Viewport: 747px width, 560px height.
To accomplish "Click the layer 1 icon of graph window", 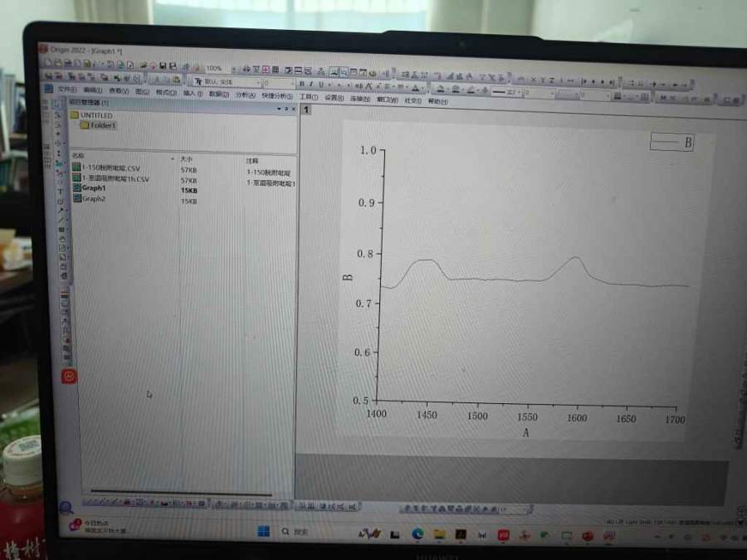I will click(306, 110).
